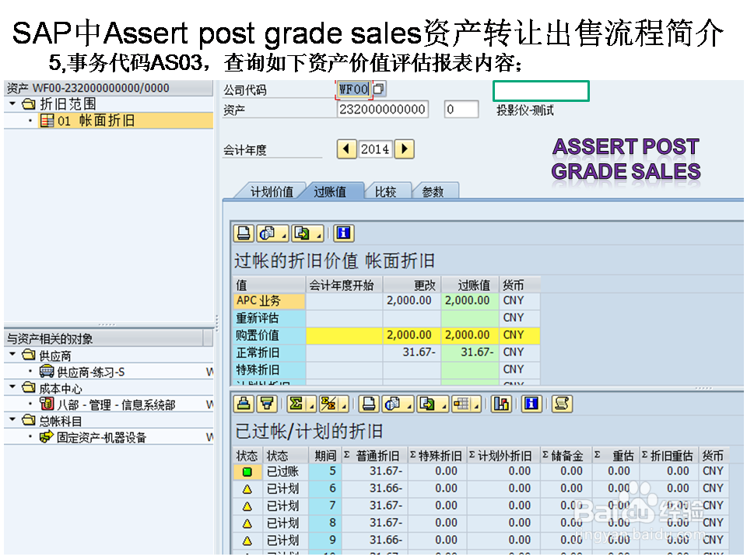Select the 供应商-练习-S tree item
747x560 pixels.
[90, 372]
